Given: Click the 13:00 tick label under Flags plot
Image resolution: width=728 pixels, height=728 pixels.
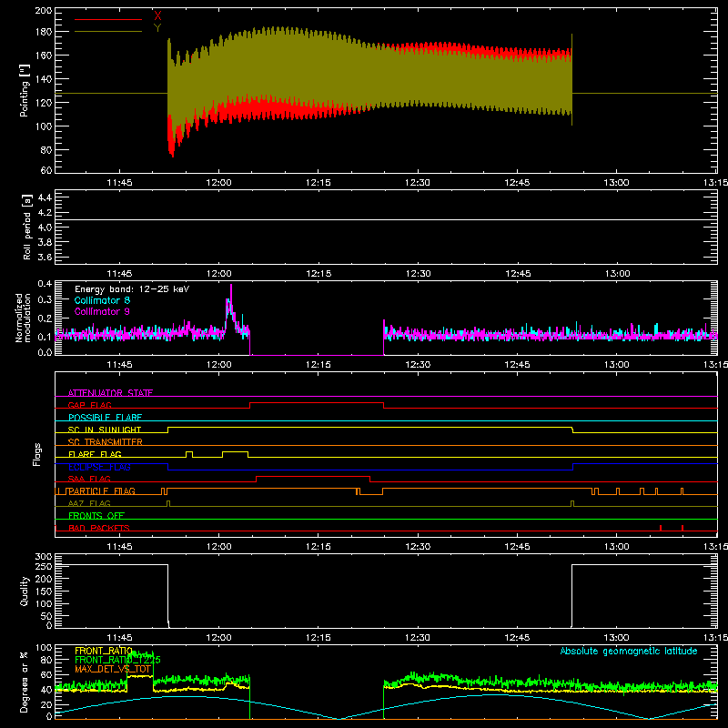Looking at the screenshot, I should click(x=617, y=547).
